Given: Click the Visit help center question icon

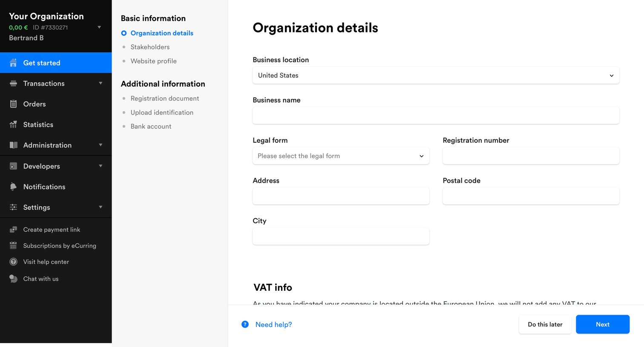Looking at the screenshot, I should [13, 262].
